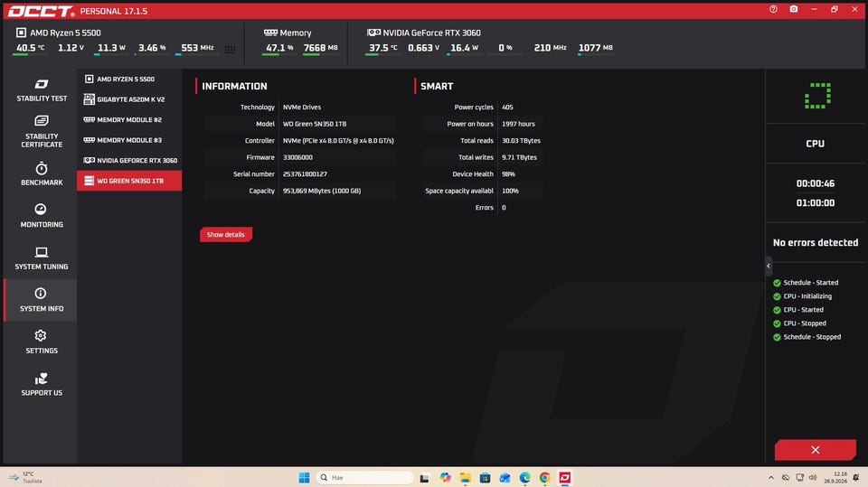Click the firmware value 33006000

click(297, 158)
